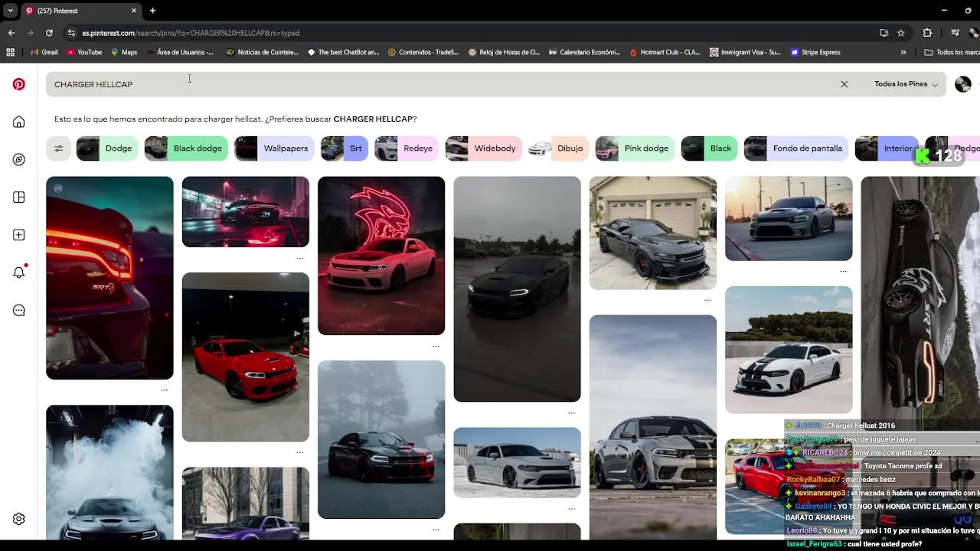Open the white Charger with black stripes pin
The height and width of the screenshot is (551, 980).
[789, 350]
